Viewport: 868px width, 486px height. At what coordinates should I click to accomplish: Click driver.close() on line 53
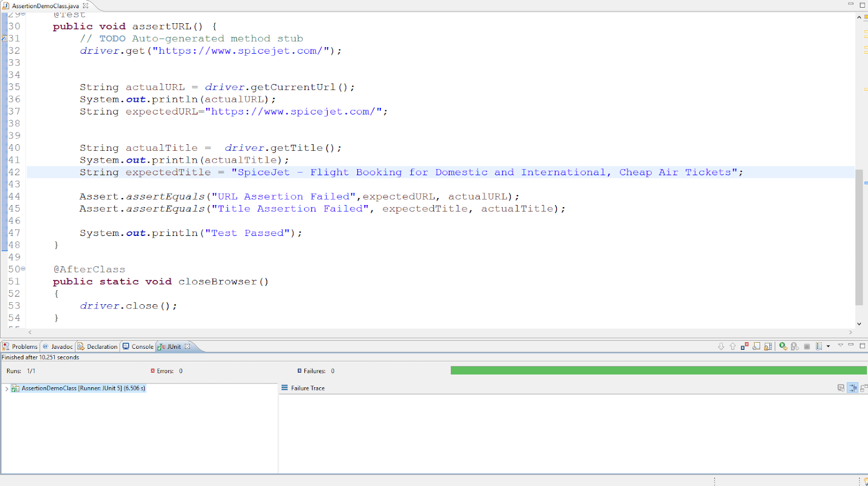coord(129,305)
